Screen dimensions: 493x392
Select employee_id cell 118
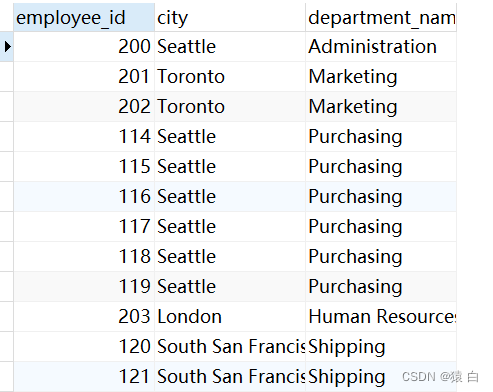point(84,257)
